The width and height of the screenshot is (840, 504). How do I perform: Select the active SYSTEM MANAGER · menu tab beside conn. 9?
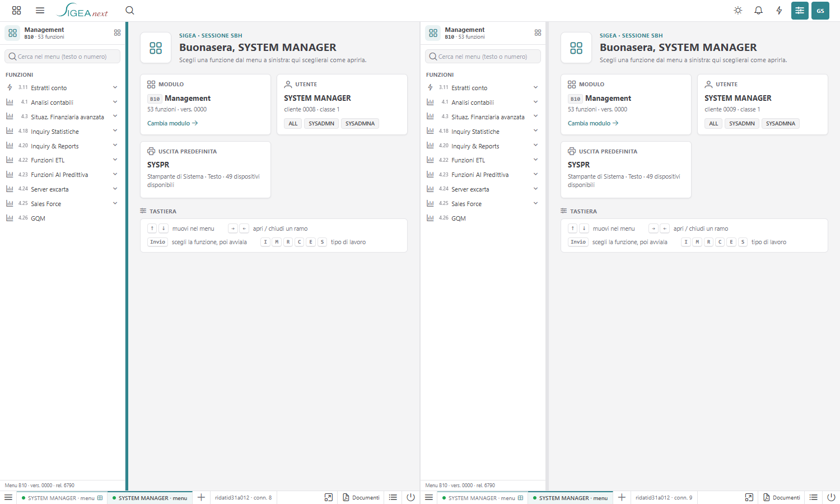[571, 498]
